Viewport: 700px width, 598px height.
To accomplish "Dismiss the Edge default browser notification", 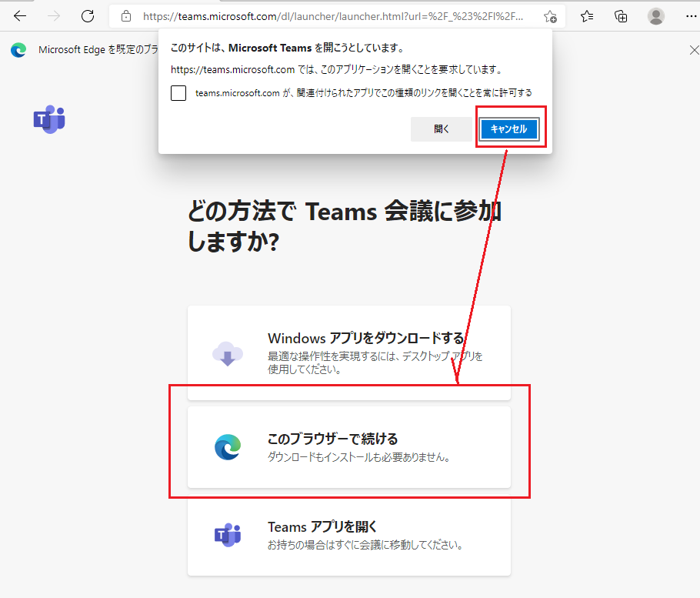I will (694, 49).
